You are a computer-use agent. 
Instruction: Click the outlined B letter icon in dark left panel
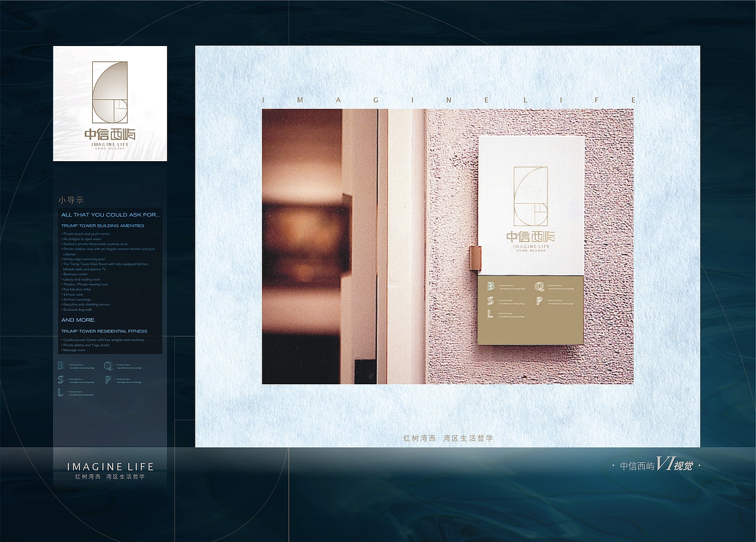coord(61,365)
